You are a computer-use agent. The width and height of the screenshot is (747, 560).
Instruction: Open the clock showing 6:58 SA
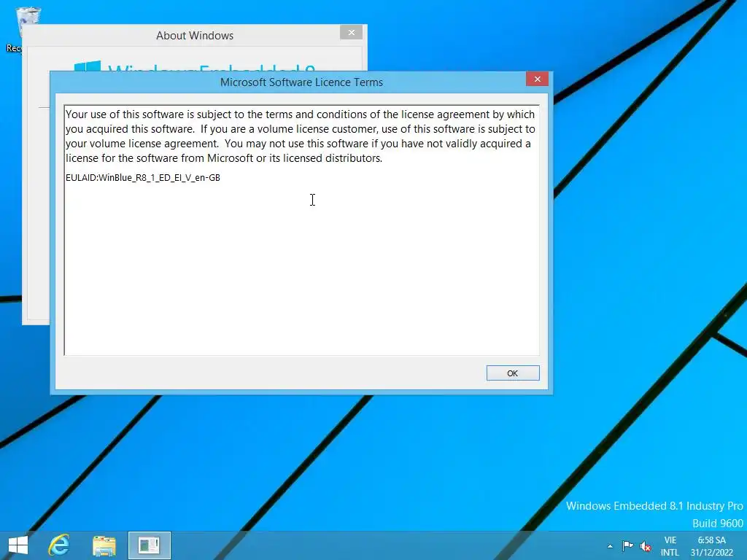pyautogui.click(x=712, y=546)
